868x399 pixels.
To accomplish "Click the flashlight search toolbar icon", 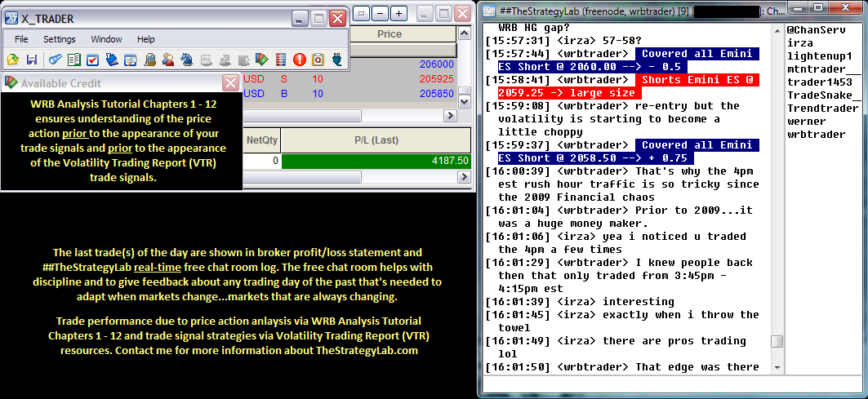I will [x=55, y=60].
